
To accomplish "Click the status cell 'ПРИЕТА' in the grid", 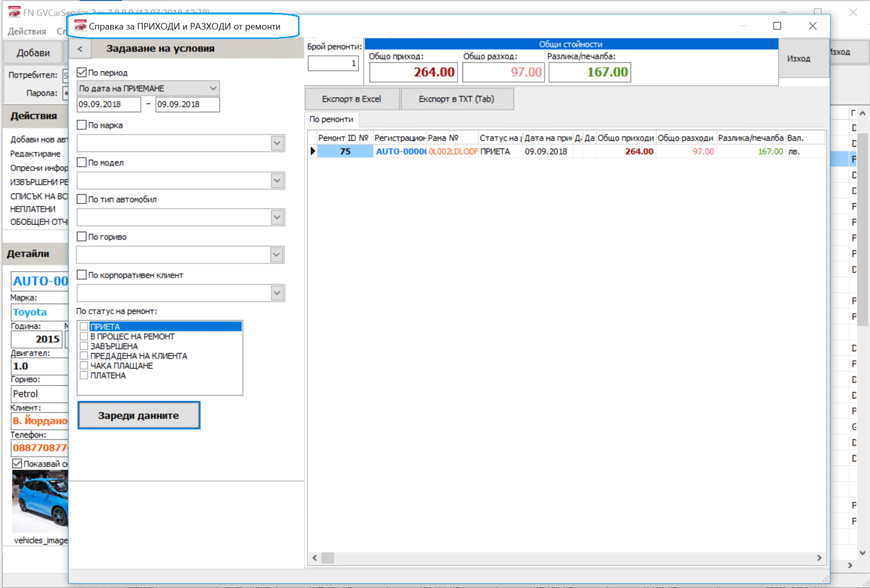I will (500, 151).
